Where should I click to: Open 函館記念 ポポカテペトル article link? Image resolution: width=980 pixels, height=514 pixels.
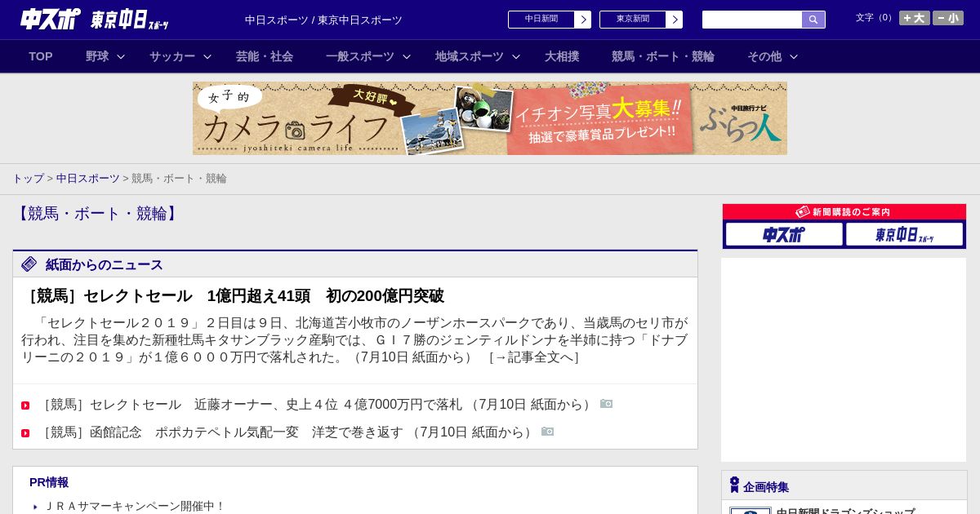coord(287,432)
